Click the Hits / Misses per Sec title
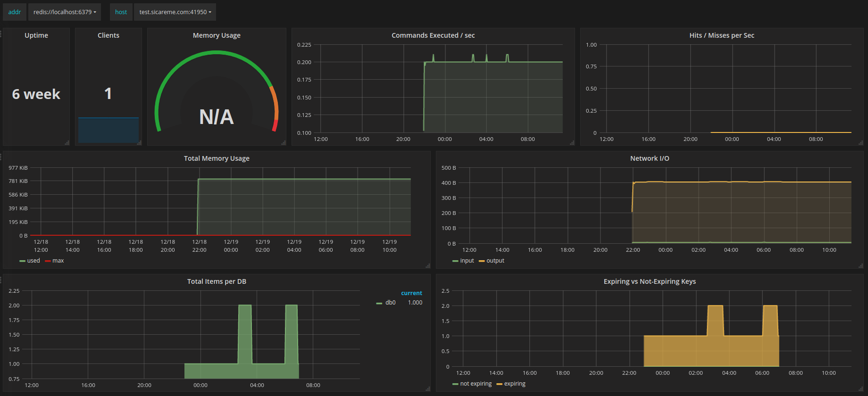868x396 pixels. (722, 35)
